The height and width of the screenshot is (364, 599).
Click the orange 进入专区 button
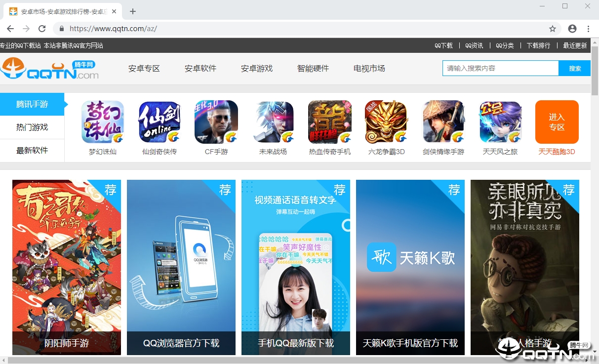(x=557, y=122)
